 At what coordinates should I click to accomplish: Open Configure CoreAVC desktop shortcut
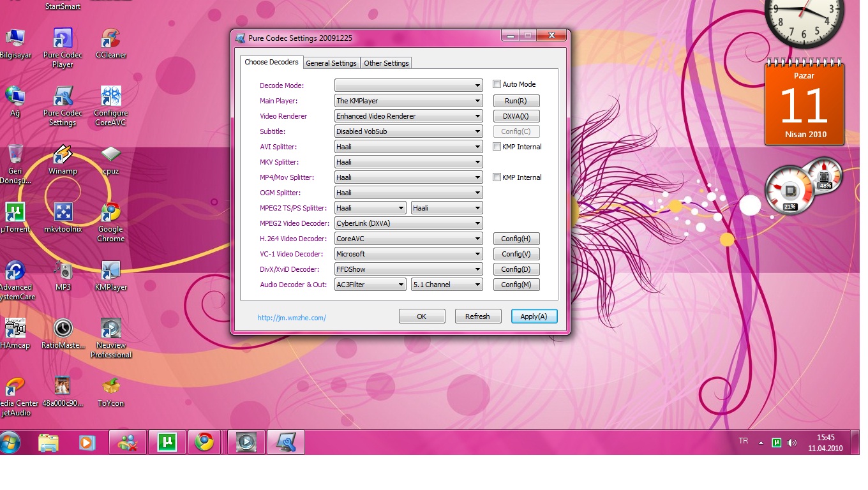[x=111, y=106]
